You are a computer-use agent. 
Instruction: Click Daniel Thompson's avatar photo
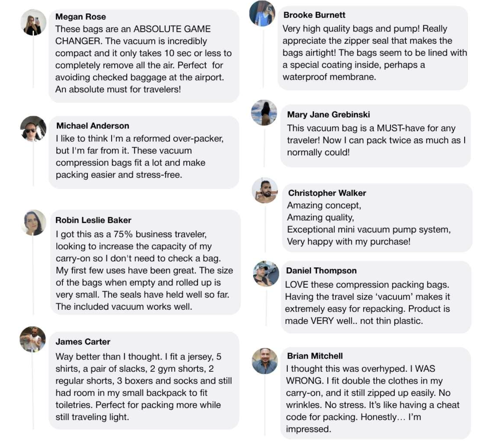point(266,274)
